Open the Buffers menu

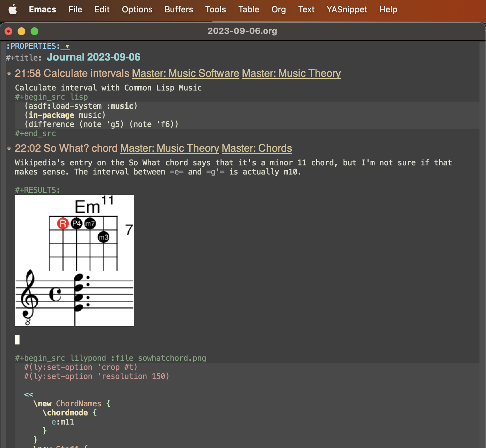click(179, 9)
